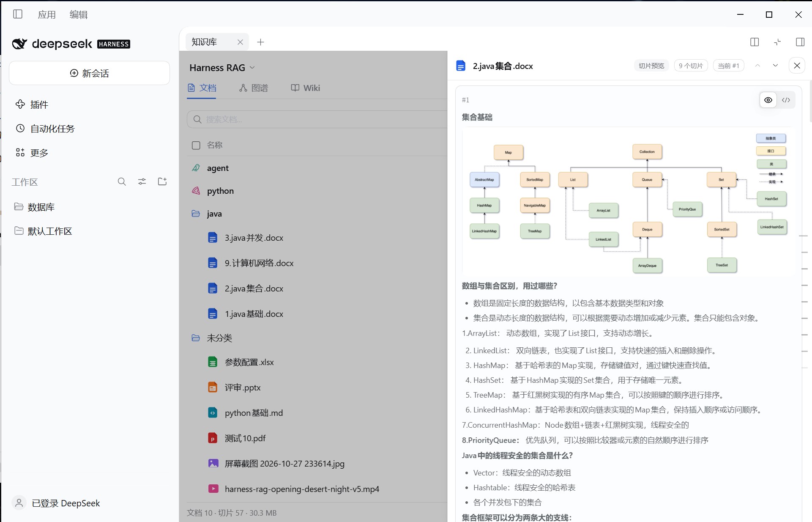The width and height of the screenshot is (812, 522).
Task: Click the 9 个切片 chip
Action: coord(691,66)
